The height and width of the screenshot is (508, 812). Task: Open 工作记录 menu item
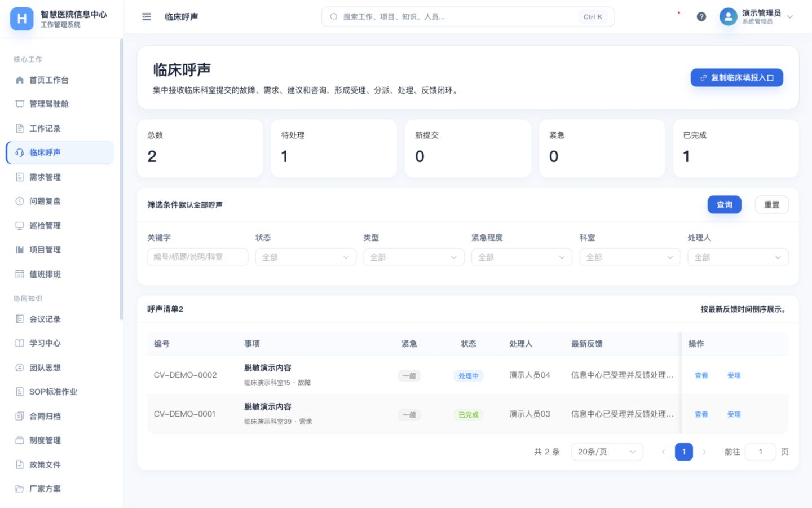coord(60,129)
